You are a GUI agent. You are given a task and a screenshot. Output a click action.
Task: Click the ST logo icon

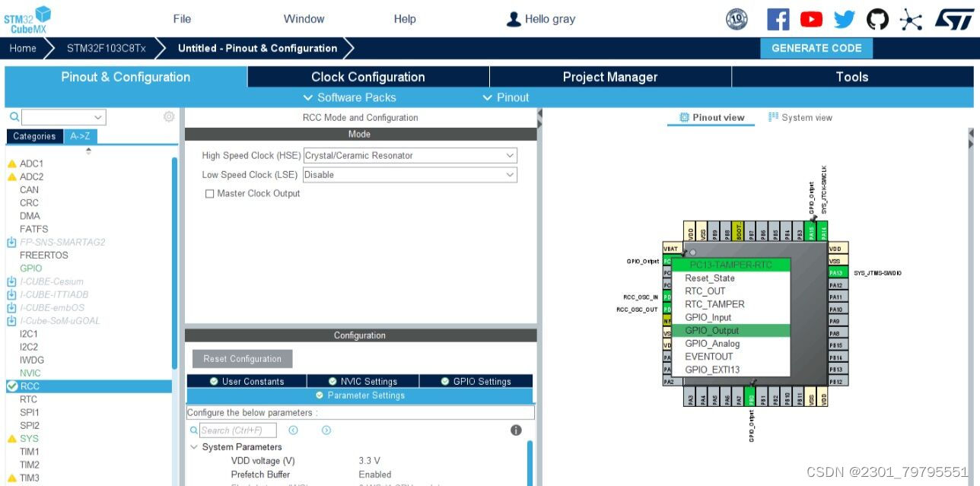(953, 19)
